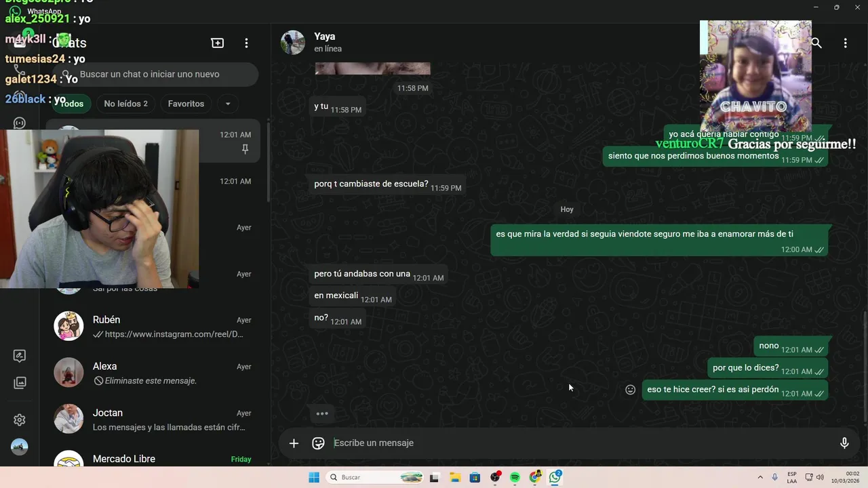
Task: Open Task View on the taskbar
Action: [x=434, y=478]
